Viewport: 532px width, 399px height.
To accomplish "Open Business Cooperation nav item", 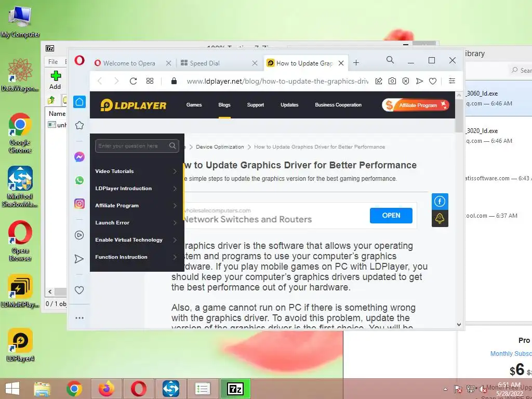I will [338, 105].
